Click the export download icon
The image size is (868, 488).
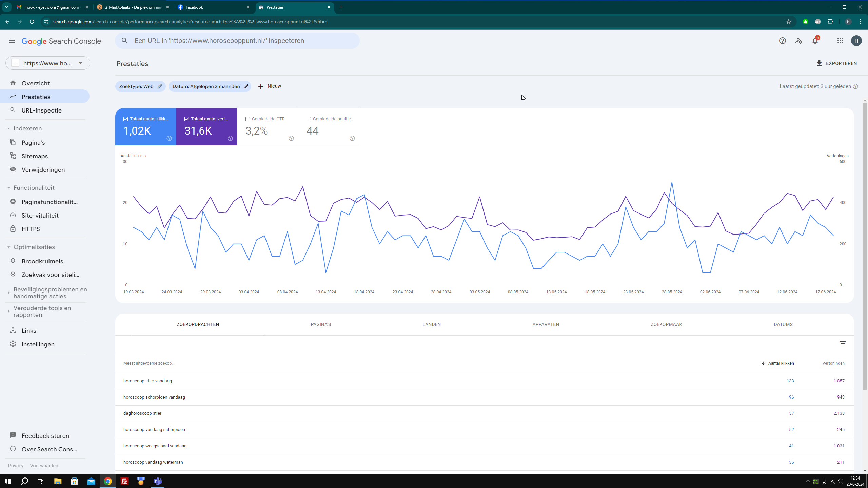819,63
